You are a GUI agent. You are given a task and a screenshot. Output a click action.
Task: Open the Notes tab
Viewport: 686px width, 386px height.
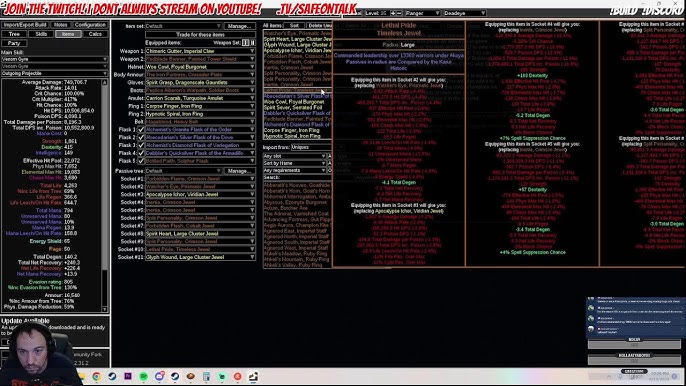pyautogui.click(x=60, y=25)
